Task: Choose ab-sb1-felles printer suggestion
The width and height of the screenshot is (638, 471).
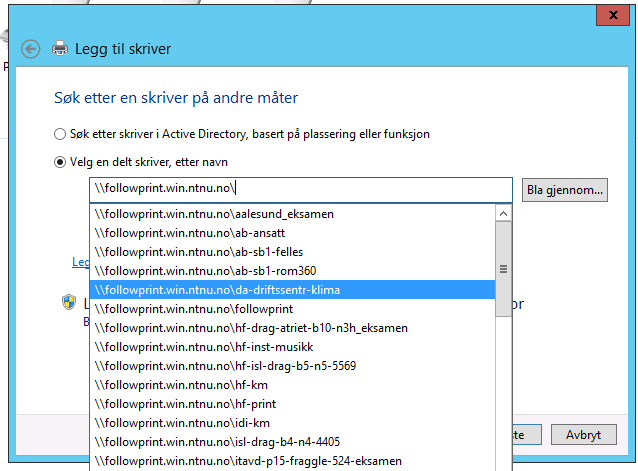Action: coord(292,252)
